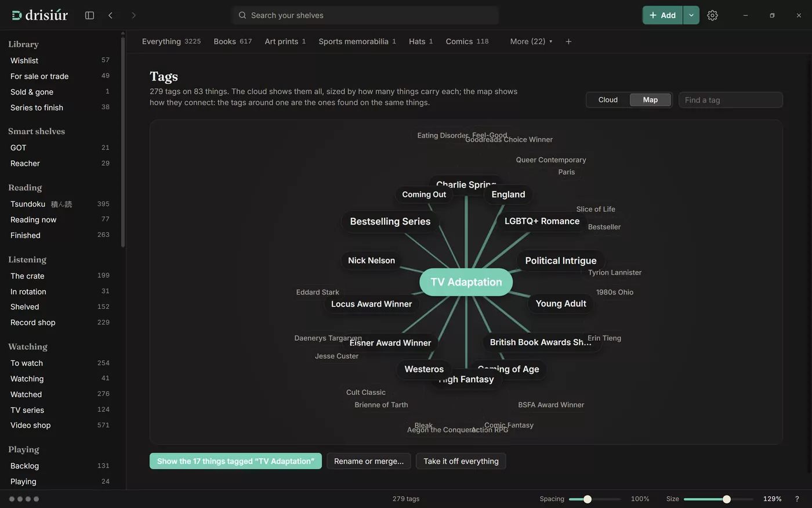This screenshot has width=812, height=508.
Task: Open help question mark in status bar
Action: pos(797,499)
